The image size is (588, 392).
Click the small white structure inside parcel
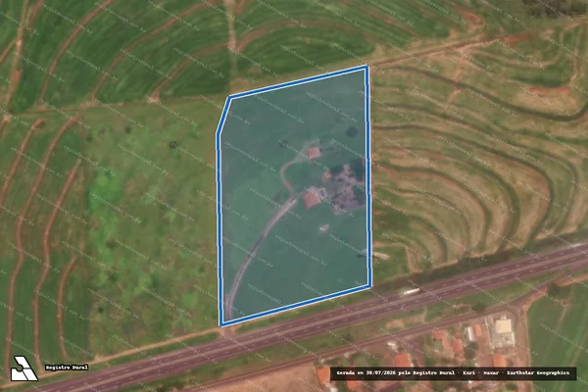324,227
